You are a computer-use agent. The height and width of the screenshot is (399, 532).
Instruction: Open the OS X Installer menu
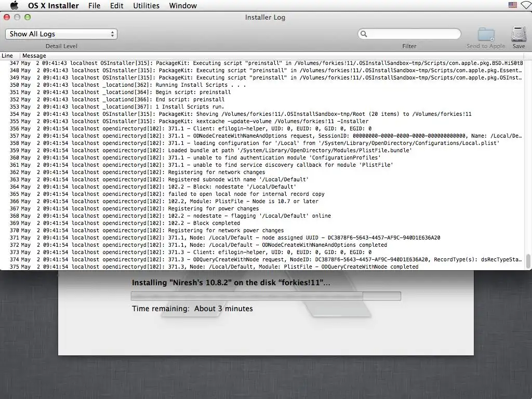click(54, 5)
